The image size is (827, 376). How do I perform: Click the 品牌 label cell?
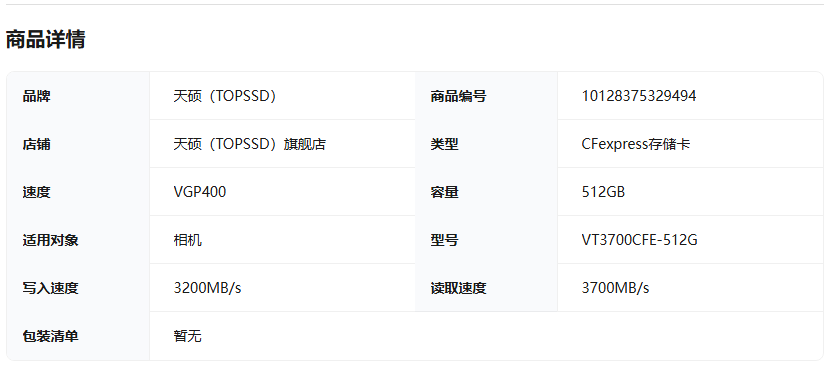tap(78, 96)
